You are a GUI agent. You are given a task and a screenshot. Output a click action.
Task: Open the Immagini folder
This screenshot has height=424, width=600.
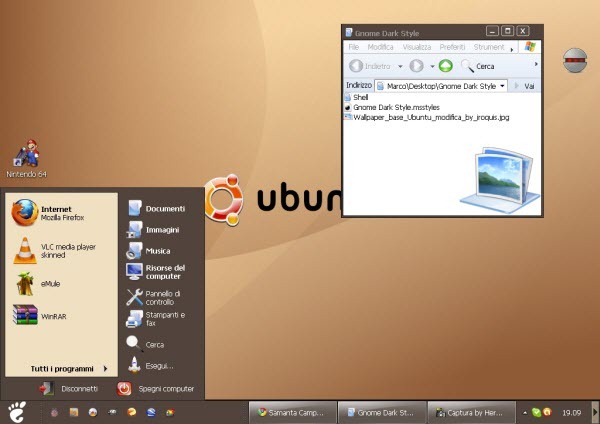(153, 230)
